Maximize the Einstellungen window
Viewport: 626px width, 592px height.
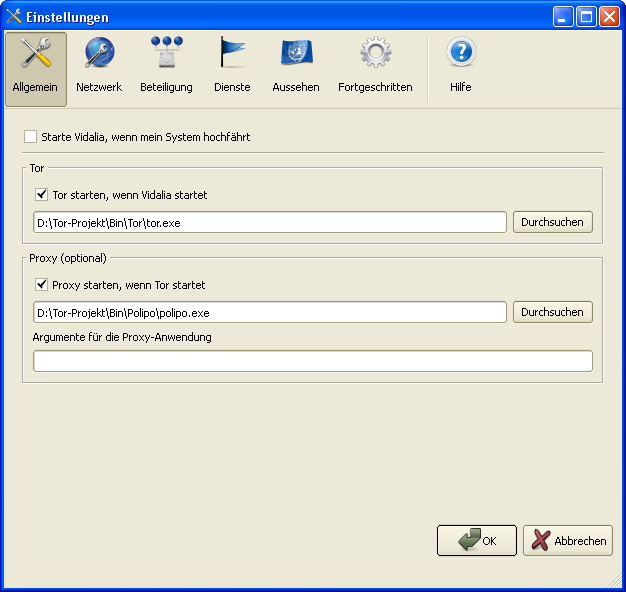586,17
